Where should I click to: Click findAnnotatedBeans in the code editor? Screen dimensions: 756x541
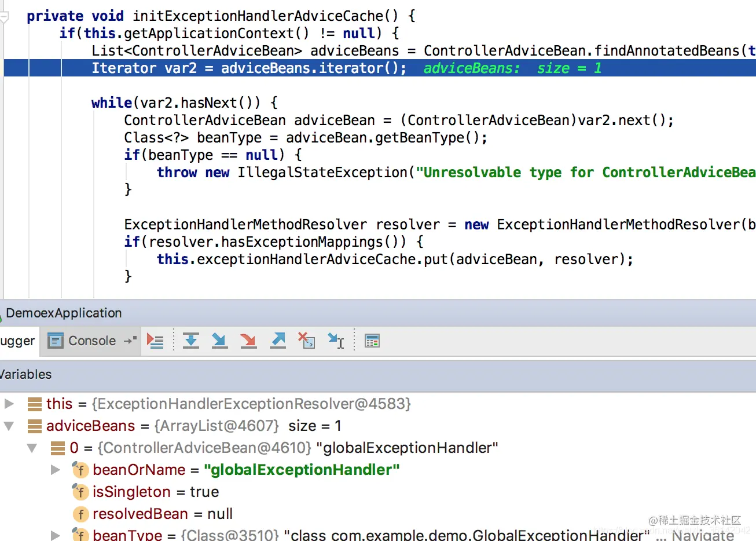(x=667, y=50)
